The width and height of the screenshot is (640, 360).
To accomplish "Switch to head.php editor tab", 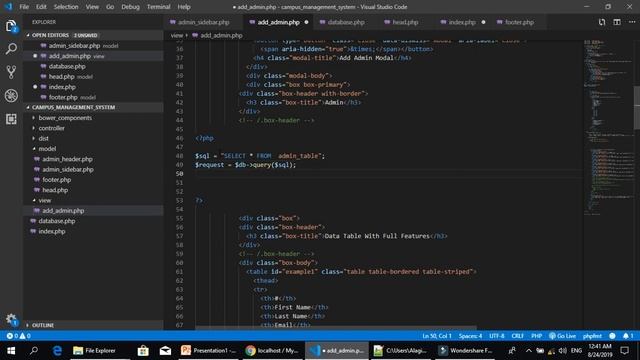I will [x=404, y=22].
